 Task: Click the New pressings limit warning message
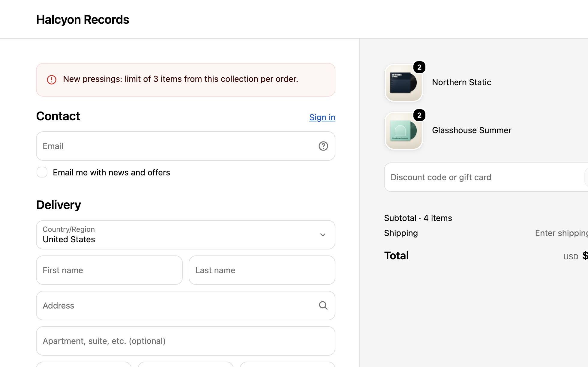(x=181, y=79)
